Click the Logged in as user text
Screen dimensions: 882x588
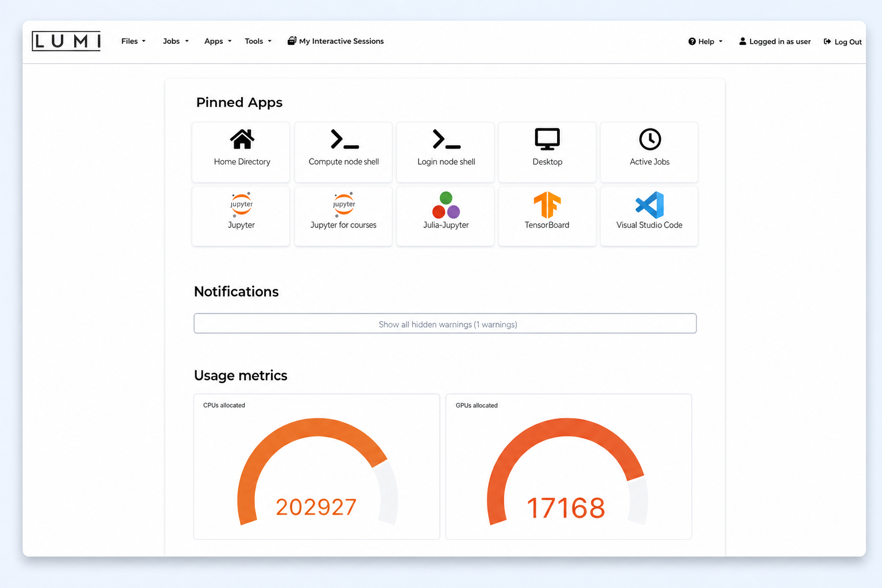pos(780,41)
